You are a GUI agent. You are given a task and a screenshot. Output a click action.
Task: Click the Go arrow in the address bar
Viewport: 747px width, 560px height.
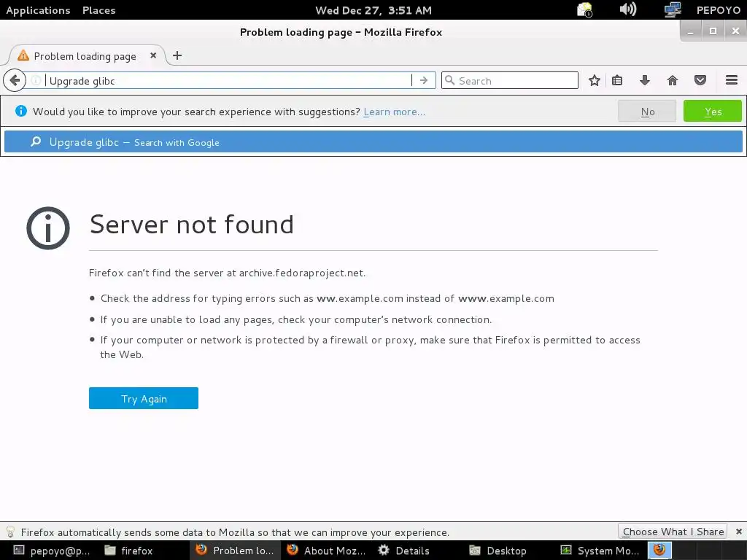(424, 80)
